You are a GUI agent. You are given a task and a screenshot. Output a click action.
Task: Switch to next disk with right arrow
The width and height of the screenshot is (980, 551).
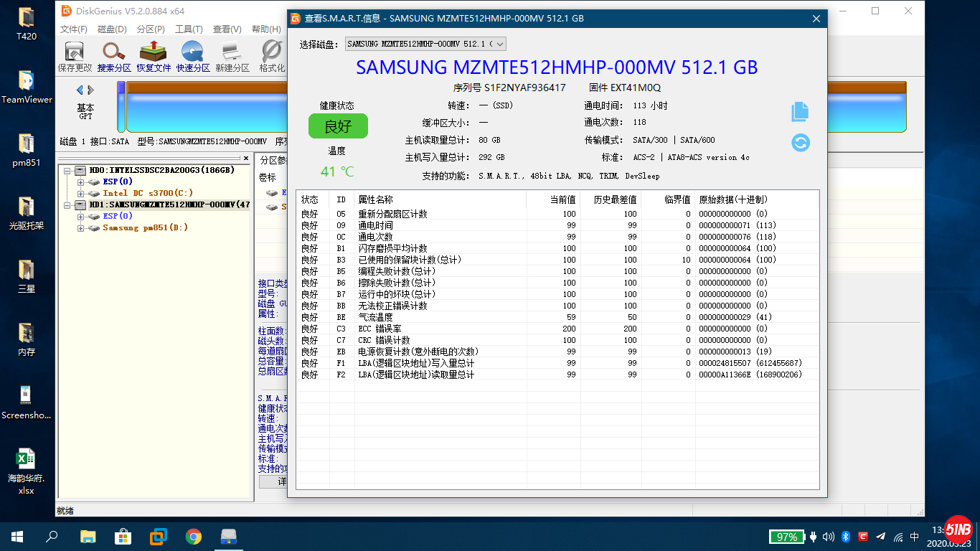[x=91, y=90]
